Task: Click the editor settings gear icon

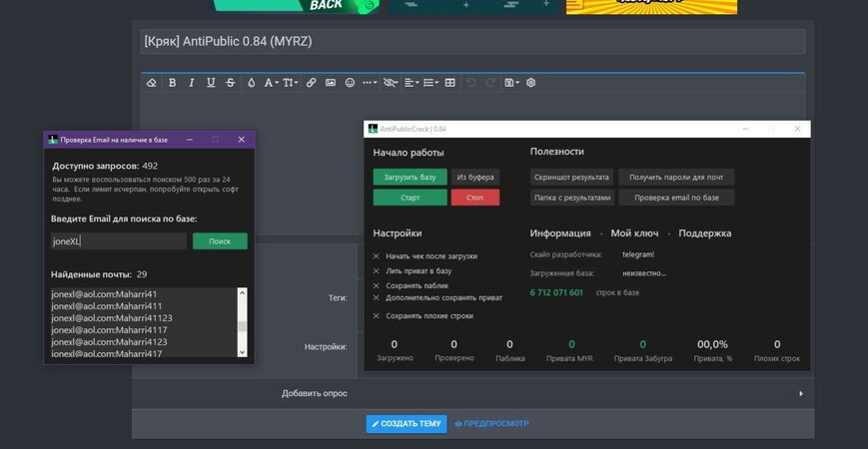Action: [530, 83]
